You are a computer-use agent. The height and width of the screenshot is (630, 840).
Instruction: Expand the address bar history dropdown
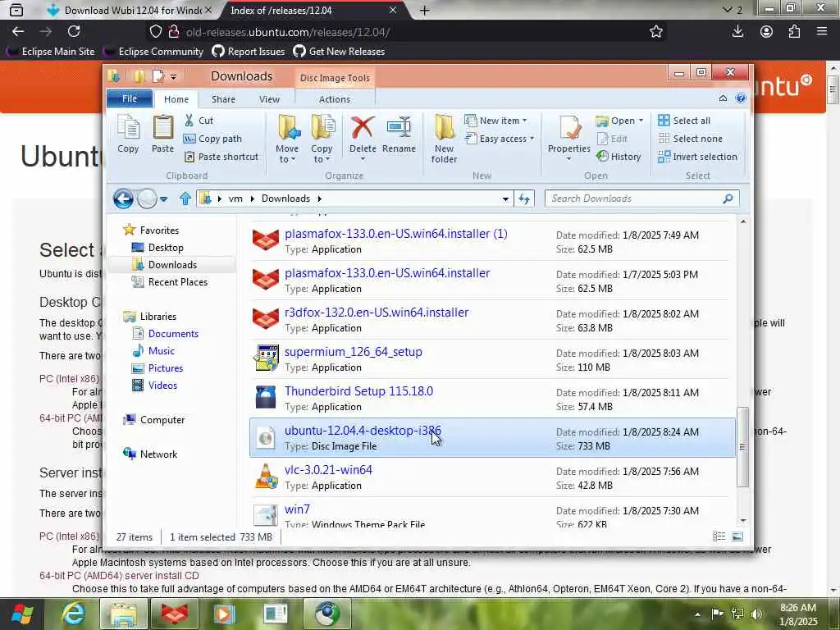pos(505,199)
